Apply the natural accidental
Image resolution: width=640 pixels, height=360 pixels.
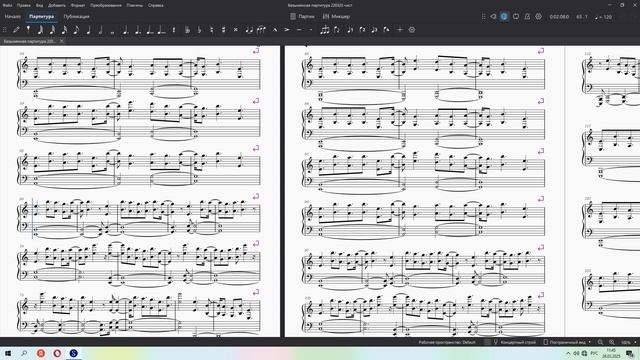tap(211, 29)
